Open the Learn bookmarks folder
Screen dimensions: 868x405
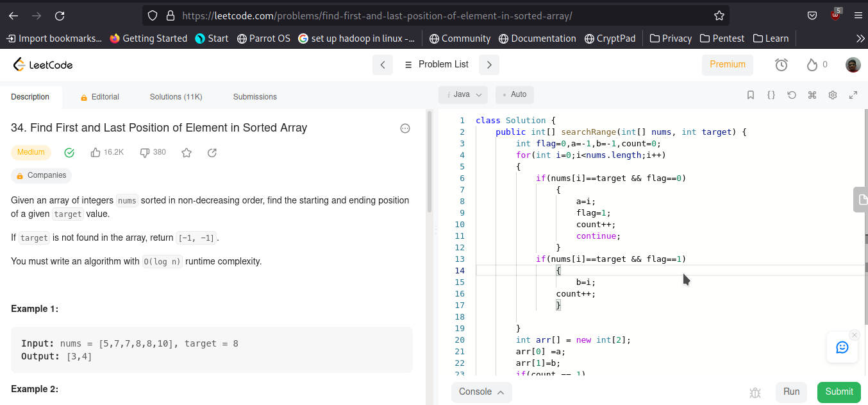(x=771, y=39)
